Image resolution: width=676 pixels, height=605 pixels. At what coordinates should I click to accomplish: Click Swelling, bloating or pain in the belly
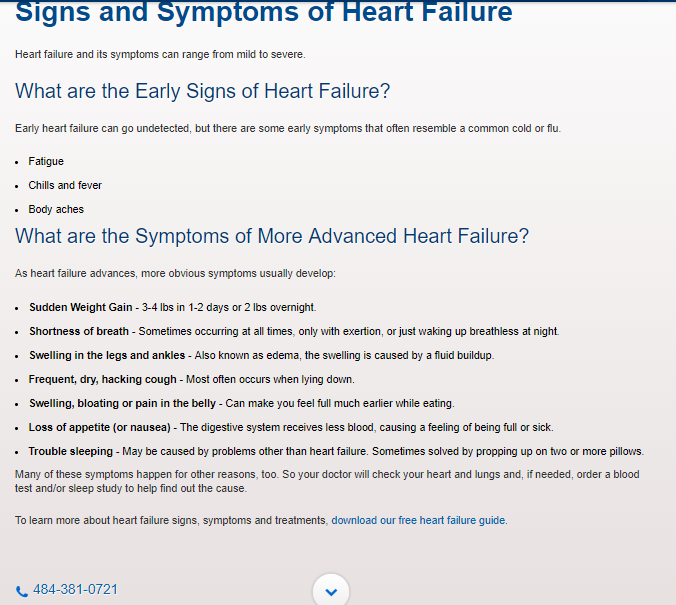point(122,404)
